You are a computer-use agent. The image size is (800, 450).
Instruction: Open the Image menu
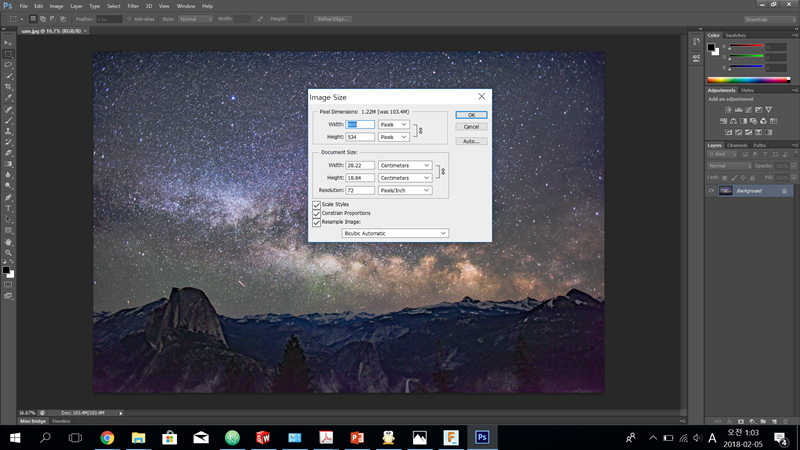[x=56, y=6]
